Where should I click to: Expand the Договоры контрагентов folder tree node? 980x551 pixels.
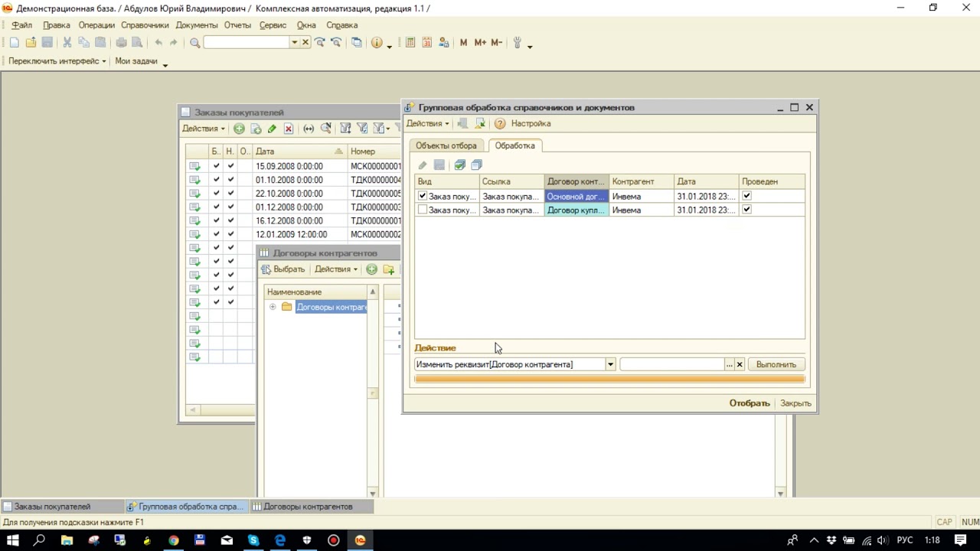click(273, 307)
